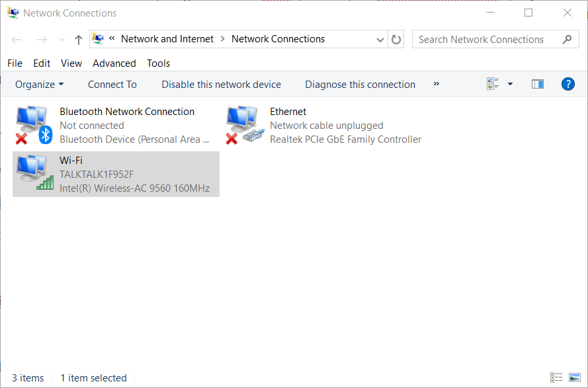Click the Wi-Fi adapter icon
Image resolution: width=588 pixels, height=388 pixels.
(x=33, y=174)
